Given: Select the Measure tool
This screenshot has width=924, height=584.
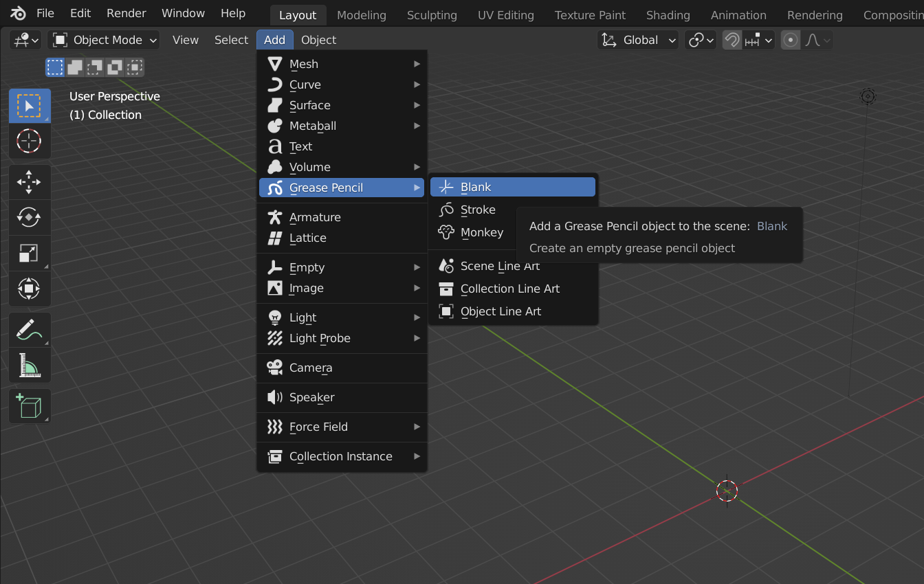Looking at the screenshot, I should pos(29,364).
